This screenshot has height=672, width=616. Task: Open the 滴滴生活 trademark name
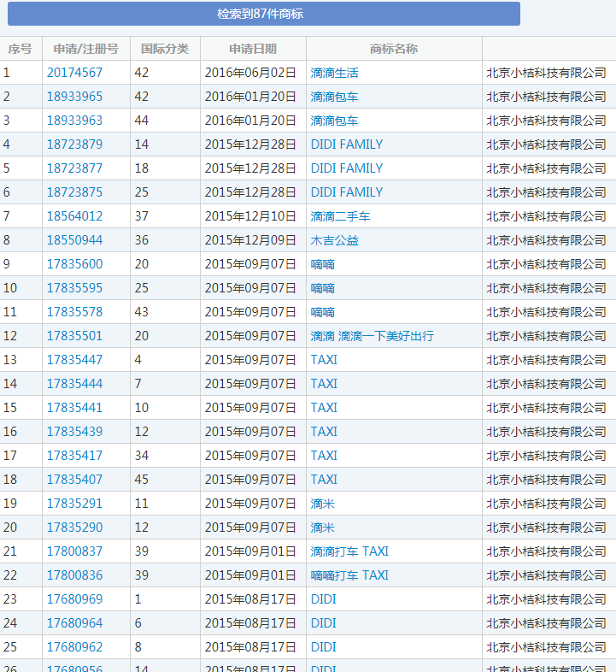[335, 73]
